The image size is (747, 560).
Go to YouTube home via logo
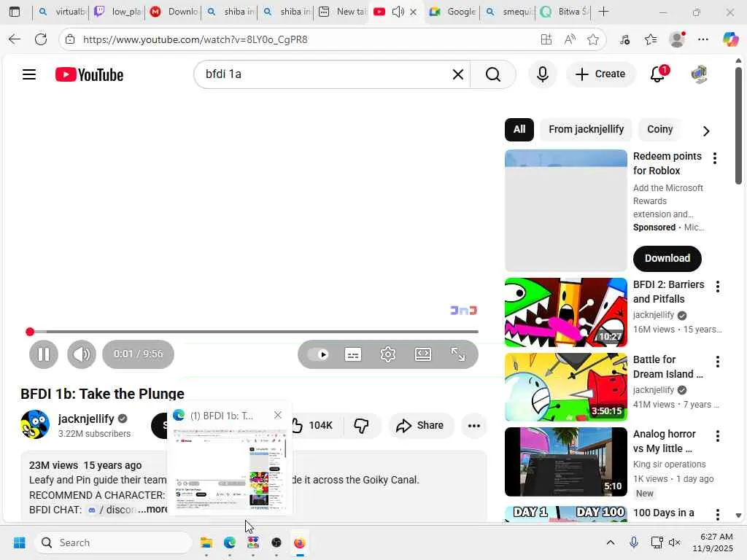[x=89, y=75]
